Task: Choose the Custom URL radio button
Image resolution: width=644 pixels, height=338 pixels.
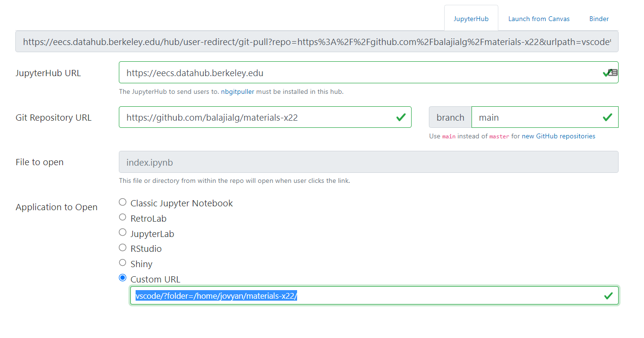Action: coord(123,278)
